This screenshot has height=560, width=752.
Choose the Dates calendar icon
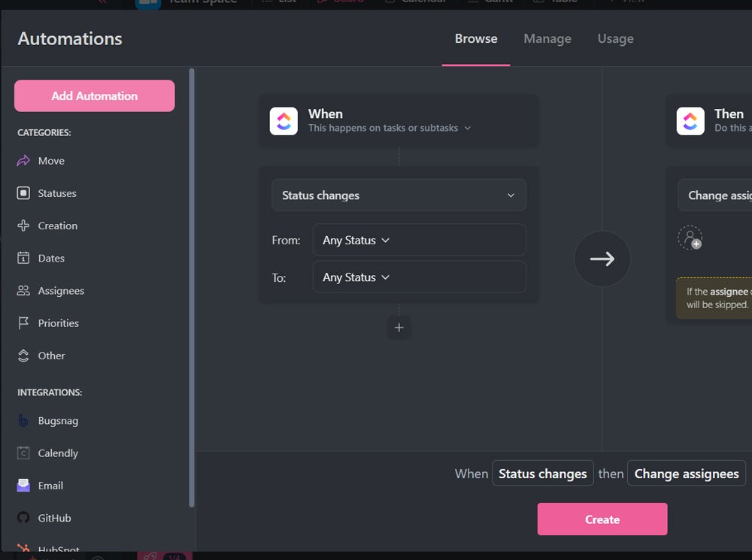click(23, 258)
